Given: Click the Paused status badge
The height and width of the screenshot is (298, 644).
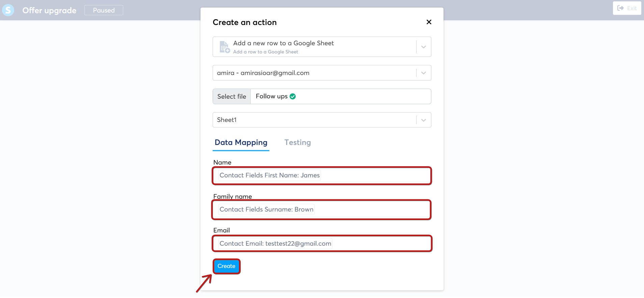Looking at the screenshot, I should pos(104,10).
